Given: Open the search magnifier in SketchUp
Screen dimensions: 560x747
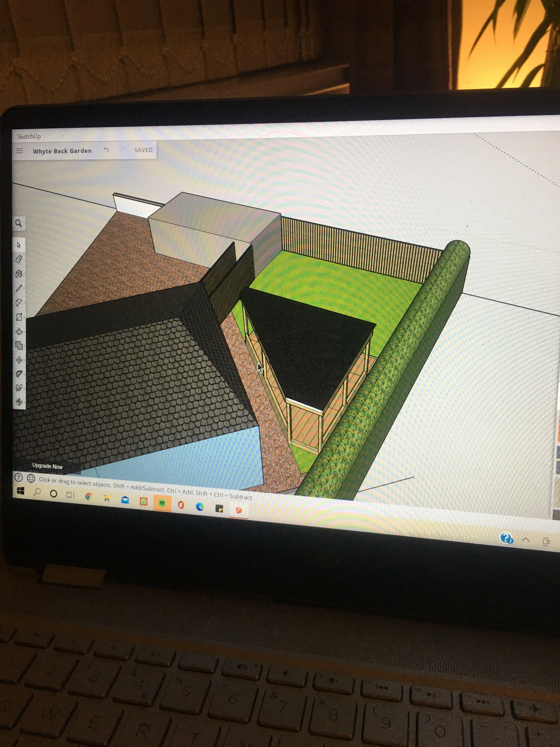Looking at the screenshot, I should pos(19,223).
